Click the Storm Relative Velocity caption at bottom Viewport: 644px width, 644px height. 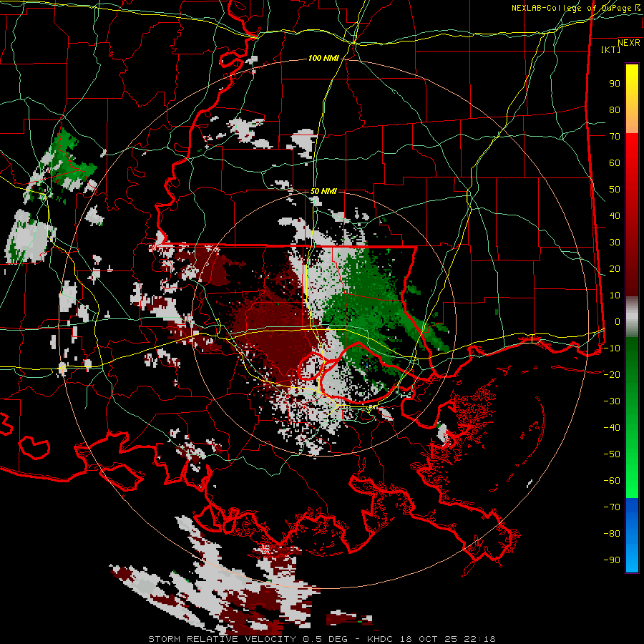pos(321,639)
